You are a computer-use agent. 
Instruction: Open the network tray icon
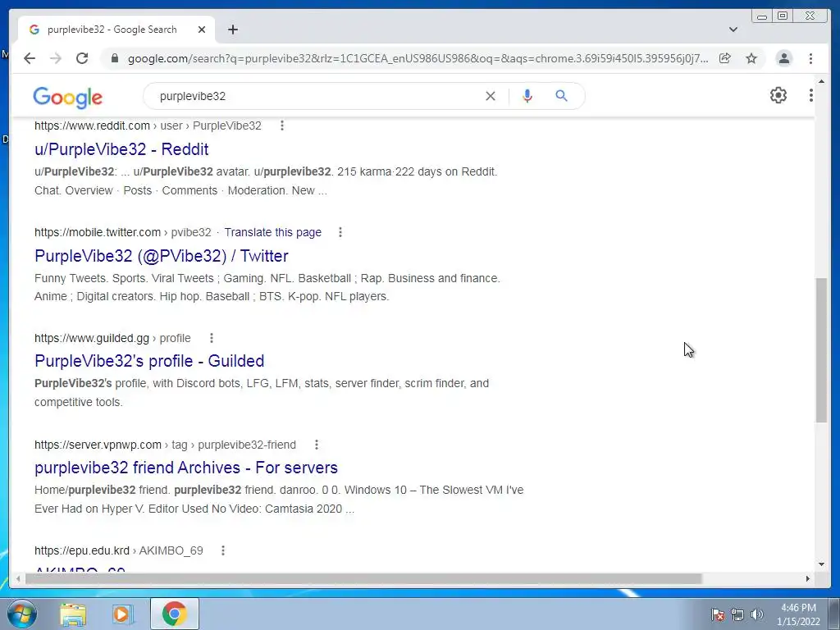[737, 614]
